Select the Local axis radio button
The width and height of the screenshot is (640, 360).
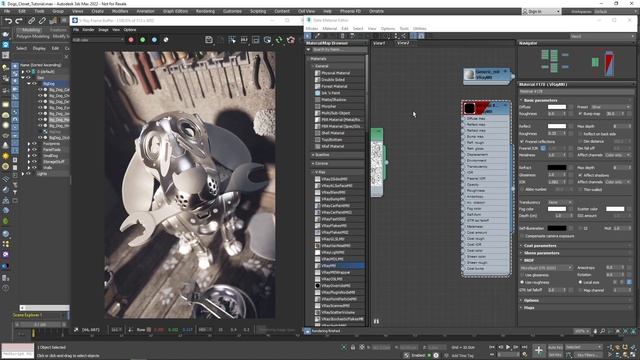click(580, 282)
